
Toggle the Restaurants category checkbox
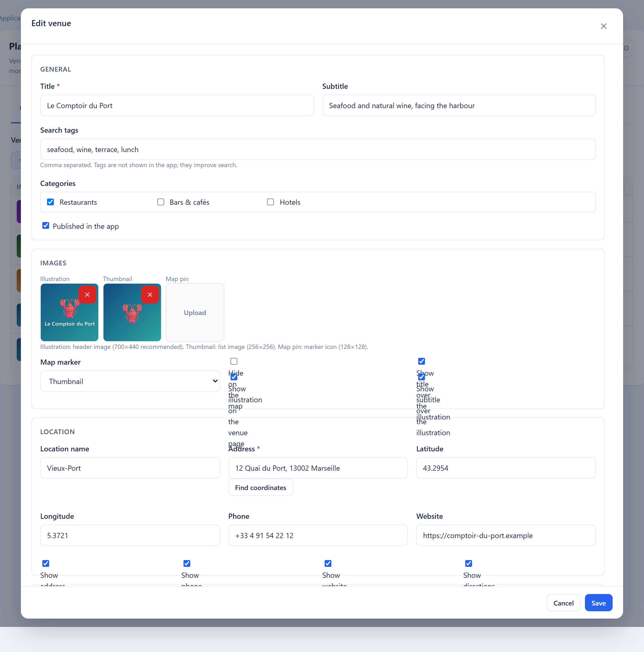50,202
